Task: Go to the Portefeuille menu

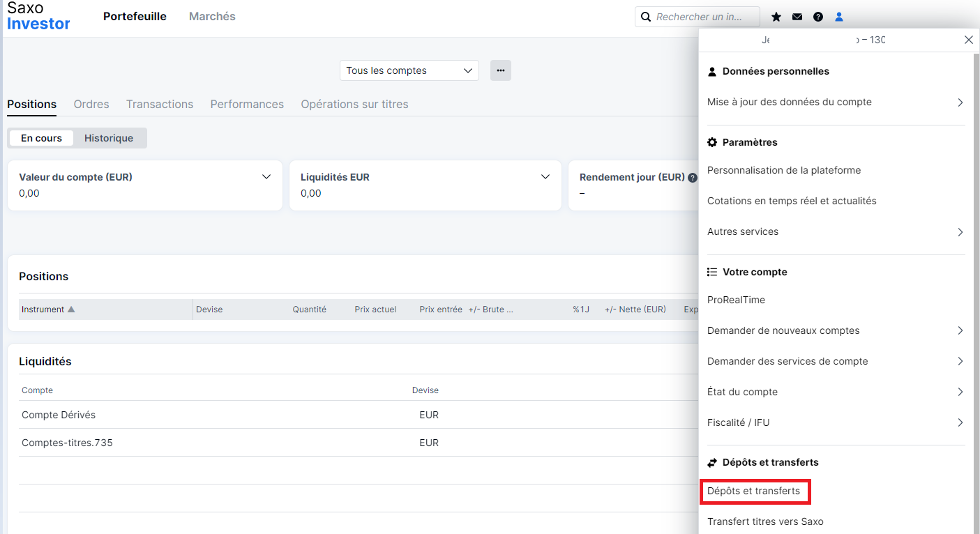Action: (x=135, y=16)
